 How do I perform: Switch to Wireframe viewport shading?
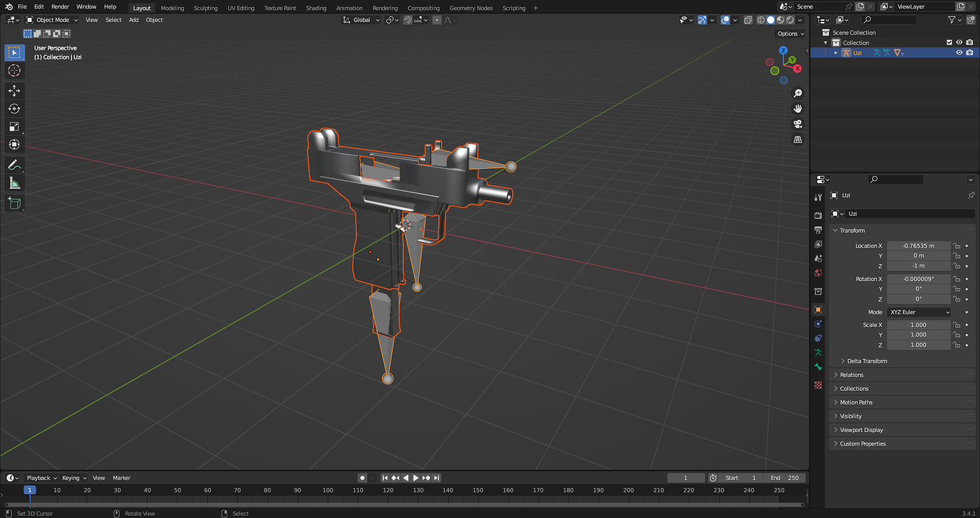pos(761,20)
